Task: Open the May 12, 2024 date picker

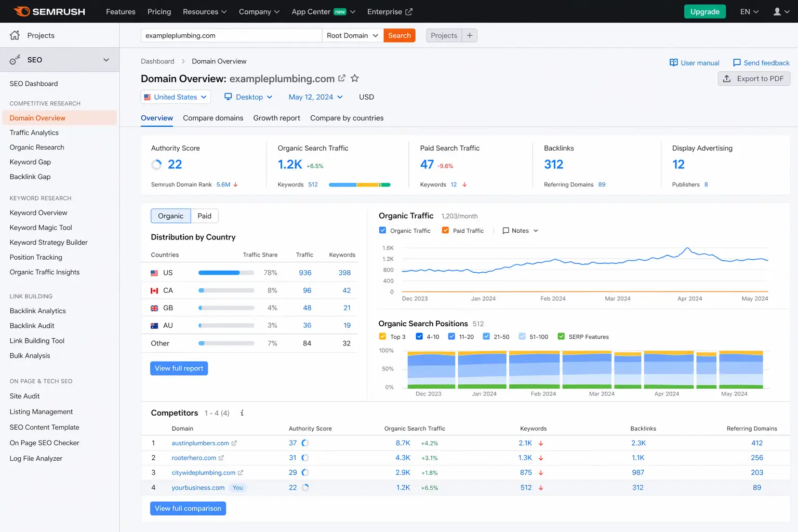Action: (315, 97)
